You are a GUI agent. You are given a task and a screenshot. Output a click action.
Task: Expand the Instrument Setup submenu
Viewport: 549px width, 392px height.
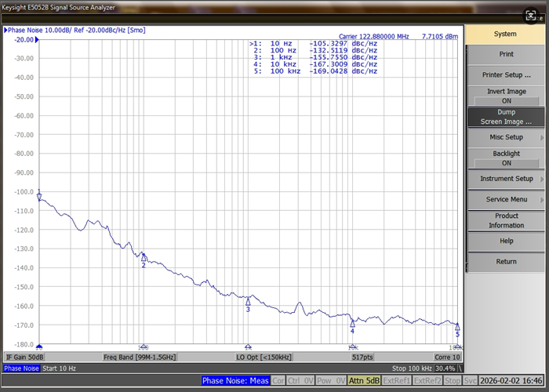pyautogui.click(x=506, y=179)
